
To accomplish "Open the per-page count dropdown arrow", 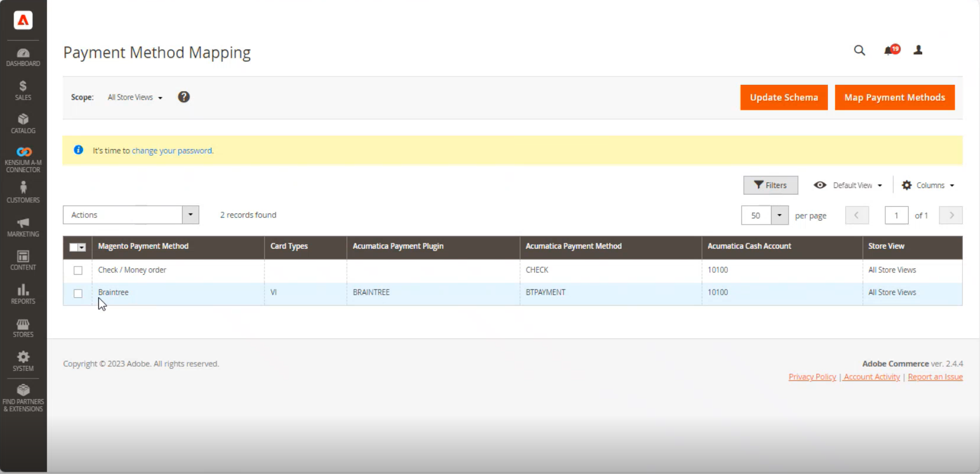I will 779,215.
